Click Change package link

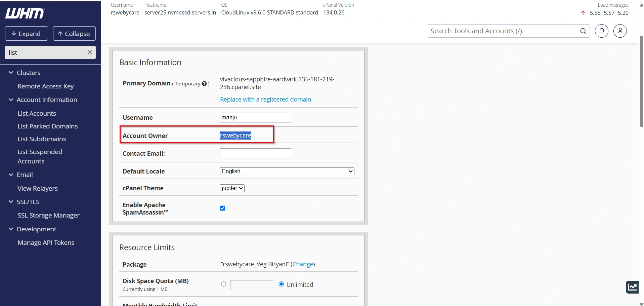pyautogui.click(x=303, y=264)
